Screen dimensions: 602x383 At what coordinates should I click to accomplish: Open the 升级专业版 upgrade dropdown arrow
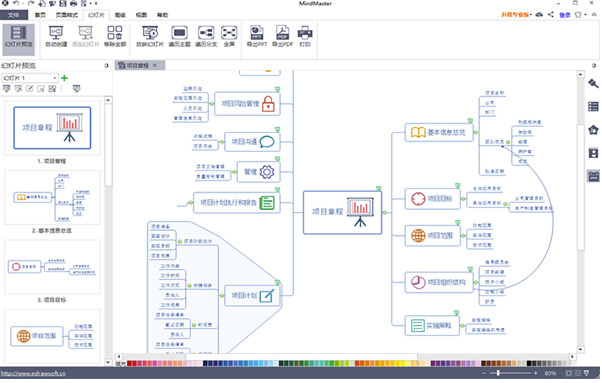click(531, 15)
